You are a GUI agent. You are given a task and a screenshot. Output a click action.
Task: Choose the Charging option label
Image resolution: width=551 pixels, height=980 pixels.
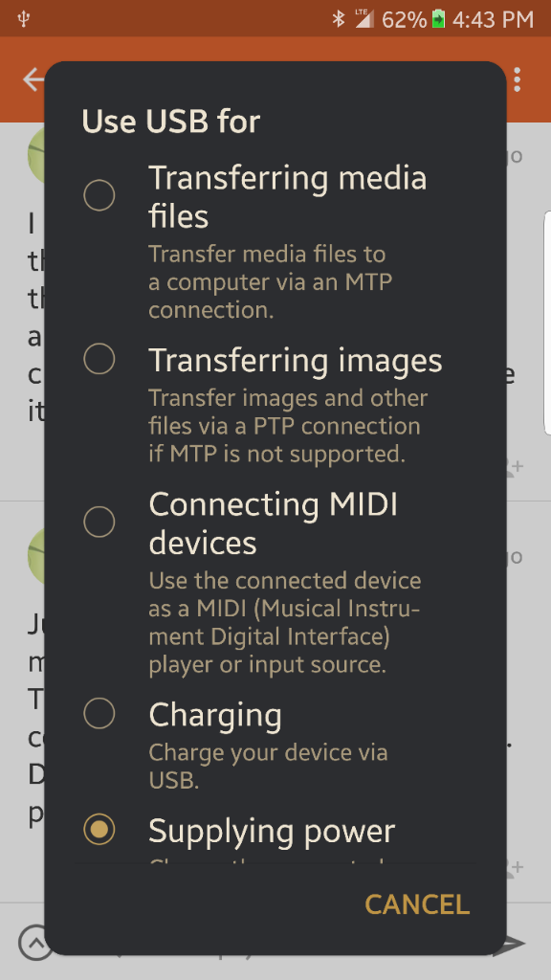pyautogui.click(x=215, y=716)
